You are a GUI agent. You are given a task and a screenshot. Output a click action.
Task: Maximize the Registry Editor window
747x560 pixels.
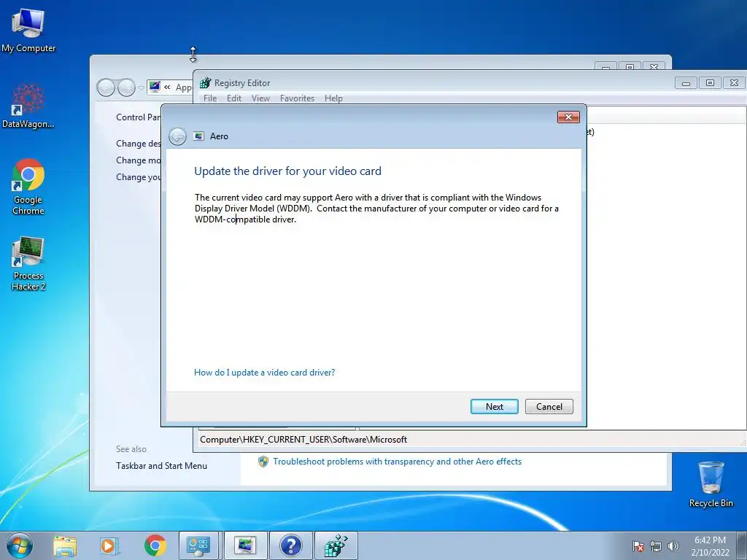710,83
